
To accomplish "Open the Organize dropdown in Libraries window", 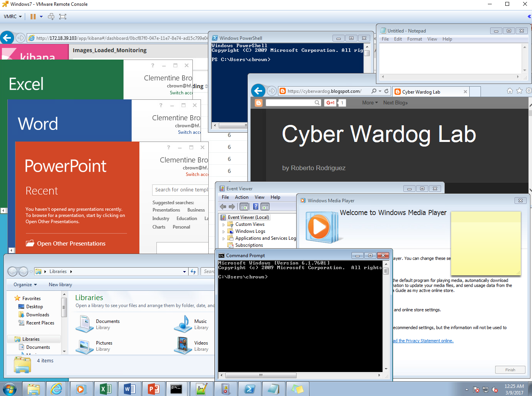I will [x=25, y=285].
